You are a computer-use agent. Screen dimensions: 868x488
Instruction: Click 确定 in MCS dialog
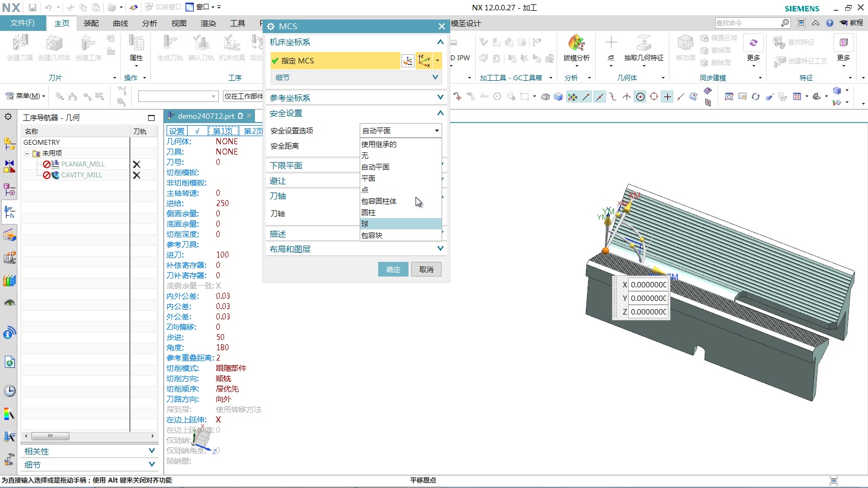click(x=393, y=269)
